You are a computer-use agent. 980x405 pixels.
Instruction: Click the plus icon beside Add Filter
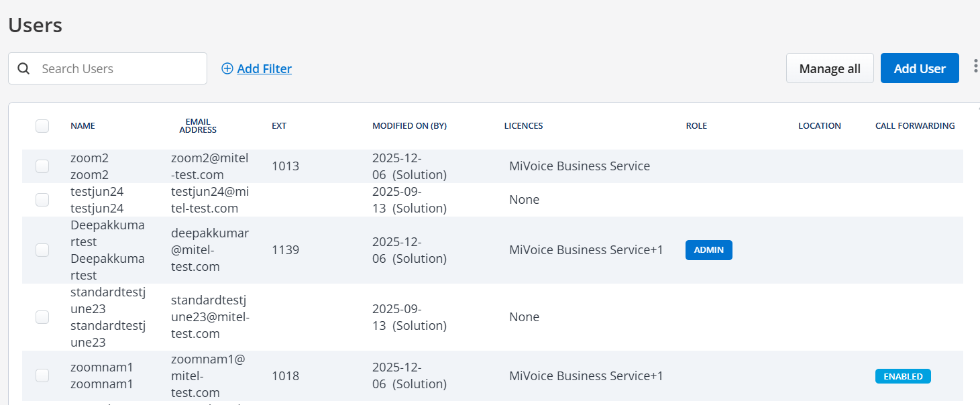pyautogui.click(x=227, y=68)
